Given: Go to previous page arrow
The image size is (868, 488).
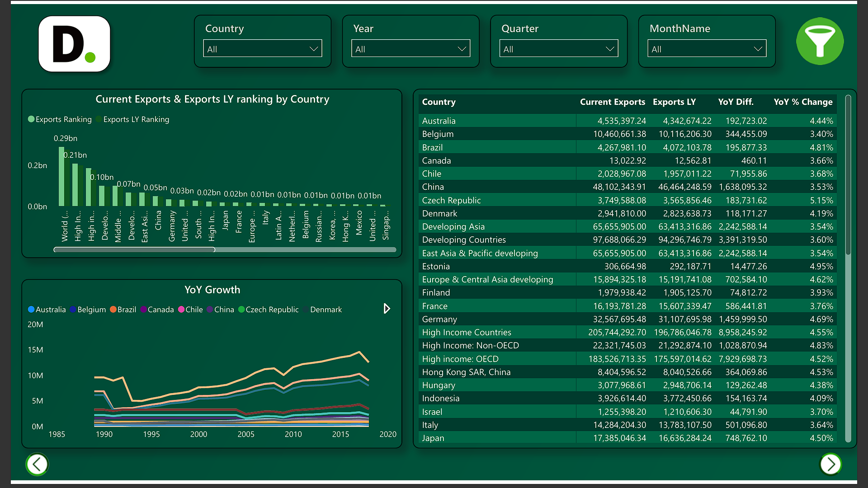Looking at the screenshot, I should coord(37,464).
